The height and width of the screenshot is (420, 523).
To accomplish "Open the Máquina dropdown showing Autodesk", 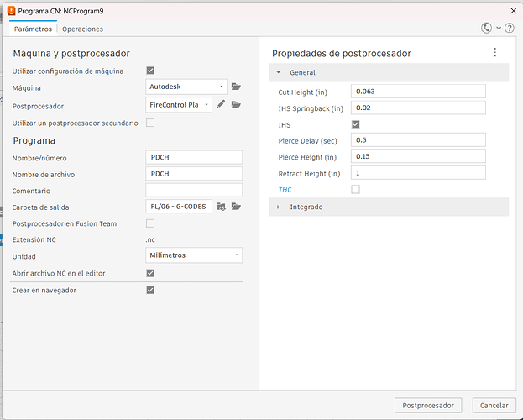I will click(x=186, y=87).
